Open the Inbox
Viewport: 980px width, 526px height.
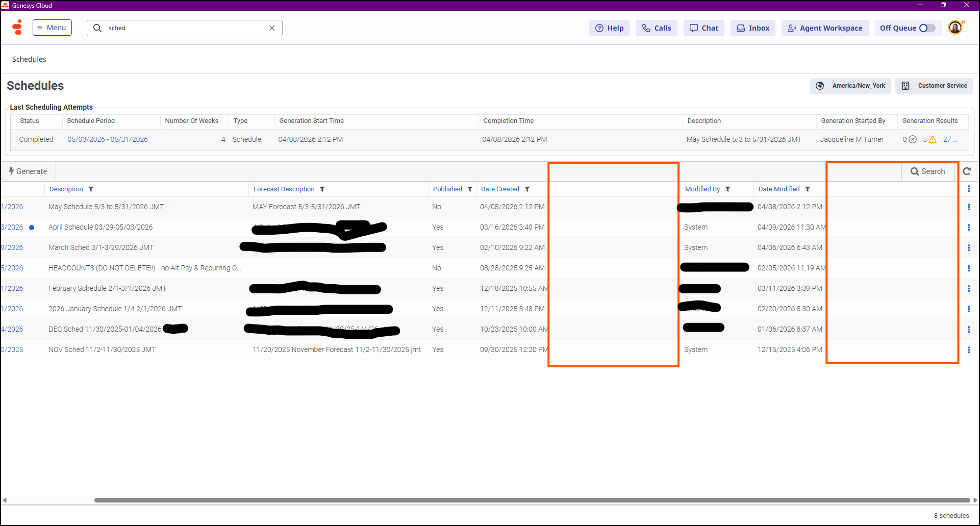(753, 28)
